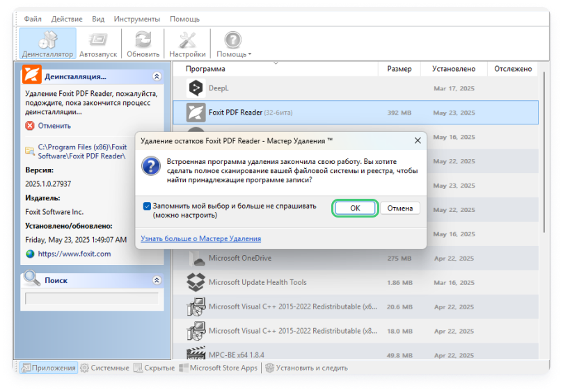
Task: Click the globe icon beside foxit.com
Action: point(30,254)
